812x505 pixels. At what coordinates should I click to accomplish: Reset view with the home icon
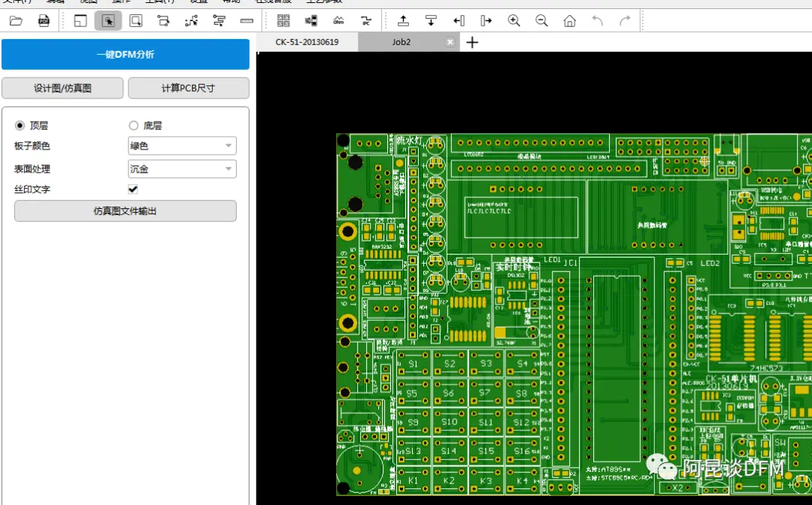pos(570,21)
